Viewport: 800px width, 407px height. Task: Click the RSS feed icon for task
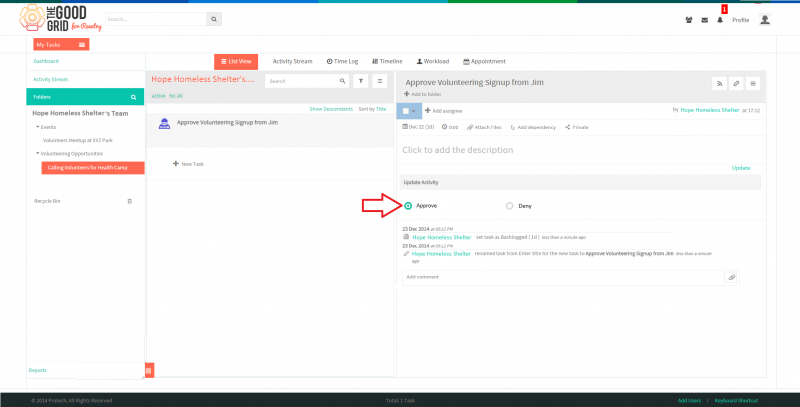pos(719,84)
